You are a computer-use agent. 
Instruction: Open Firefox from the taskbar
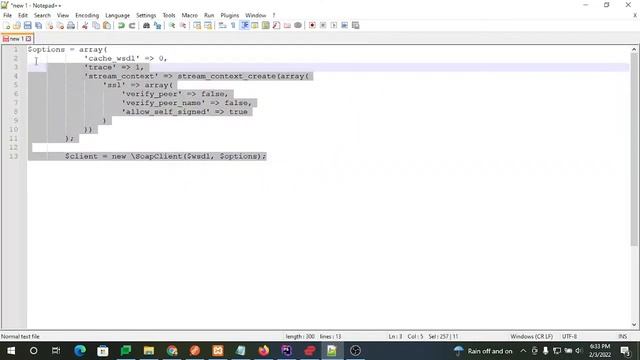[x=264, y=351]
